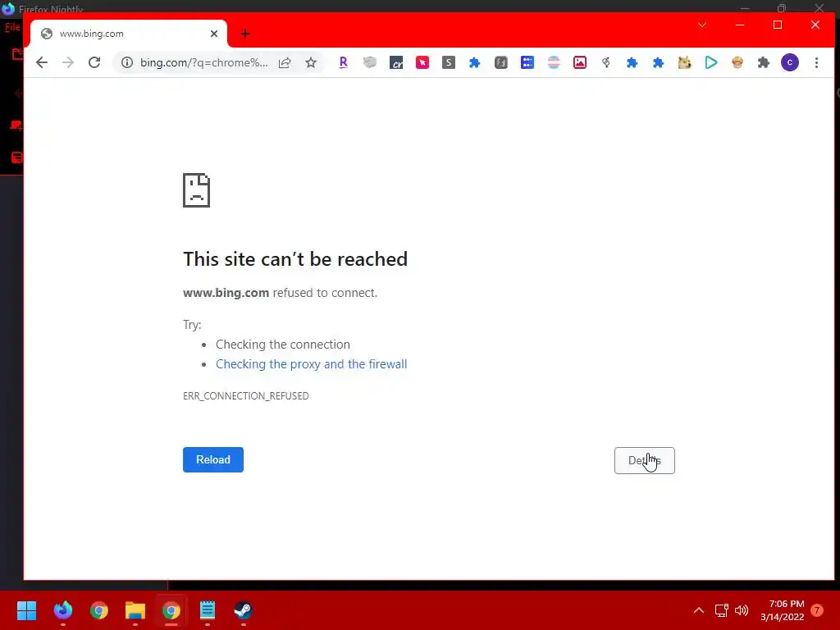Expand hidden system tray icons chevron
The image size is (840, 630).
click(x=699, y=610)
